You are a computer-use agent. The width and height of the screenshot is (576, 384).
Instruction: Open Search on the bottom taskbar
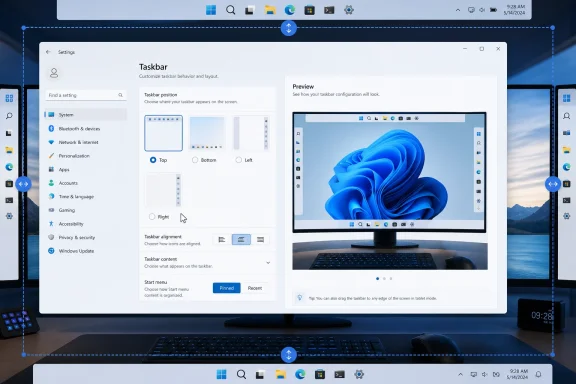click(241, 374)
